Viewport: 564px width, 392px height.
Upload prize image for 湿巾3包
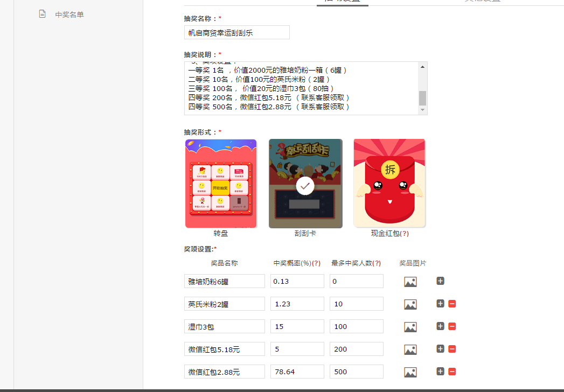tap(410, 327)
